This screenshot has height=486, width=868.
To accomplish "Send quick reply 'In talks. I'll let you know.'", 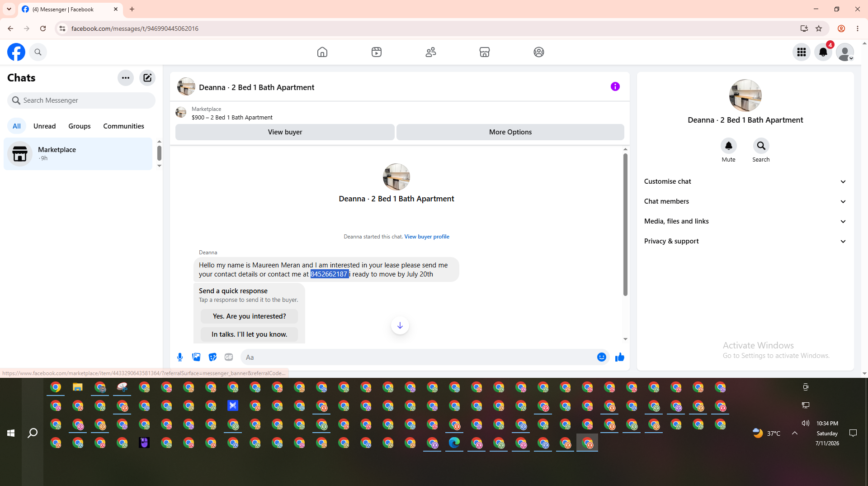I will (x=249, y=334).
